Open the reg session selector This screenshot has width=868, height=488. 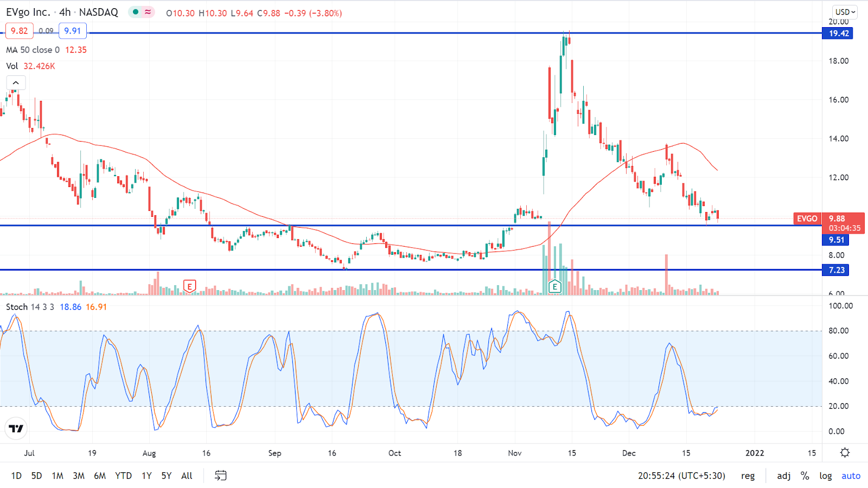[748, 476]
